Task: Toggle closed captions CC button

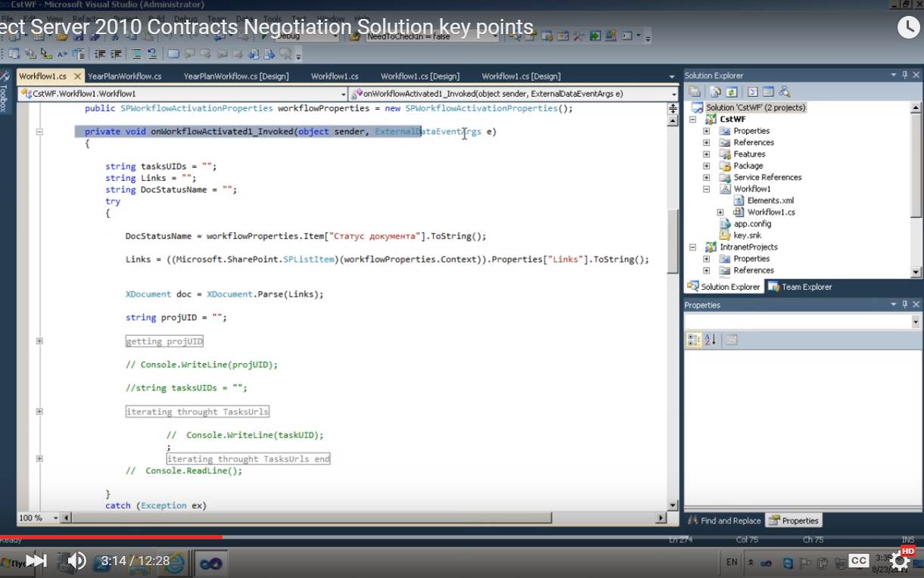Action: (858, 561)
